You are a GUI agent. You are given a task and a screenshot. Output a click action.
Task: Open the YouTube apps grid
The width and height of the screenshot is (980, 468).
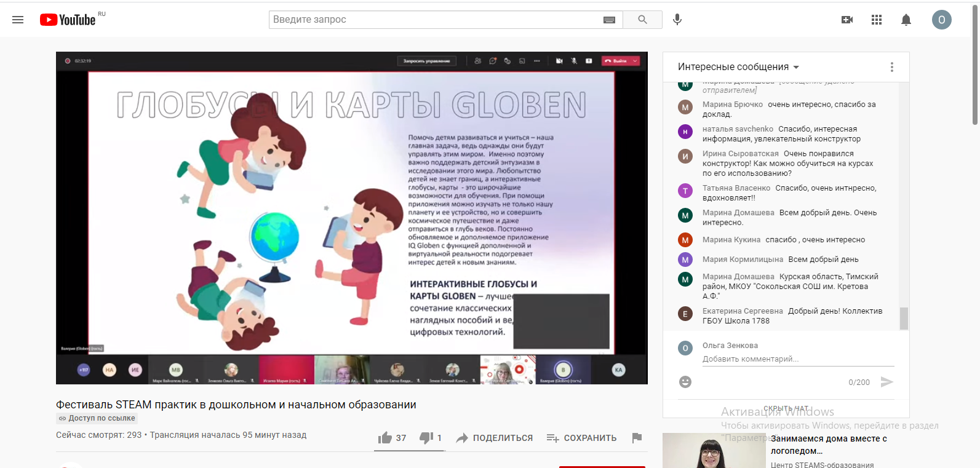click(877, 20)
